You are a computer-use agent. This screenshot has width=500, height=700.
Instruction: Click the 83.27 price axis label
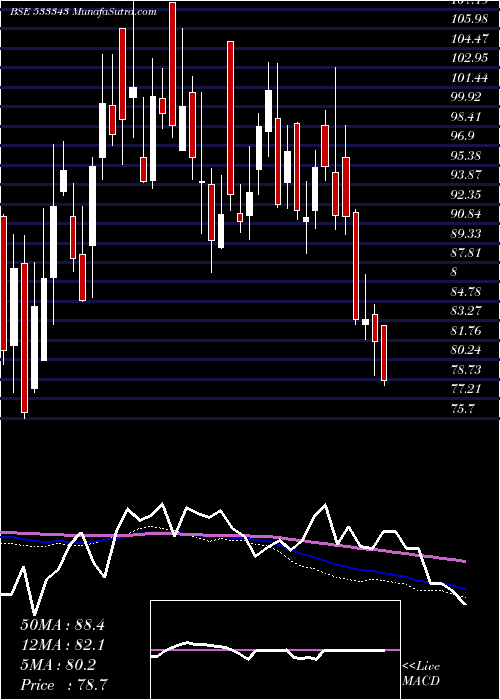click(x=468, y=311)
